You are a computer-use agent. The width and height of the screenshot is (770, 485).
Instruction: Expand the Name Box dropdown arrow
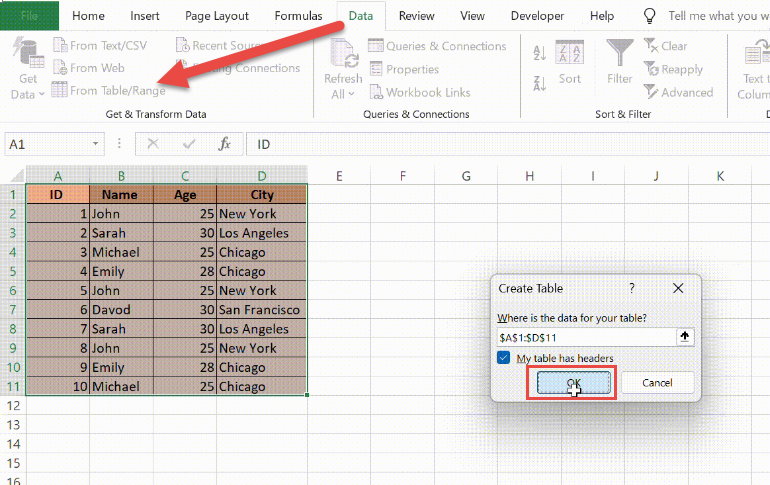95,144
